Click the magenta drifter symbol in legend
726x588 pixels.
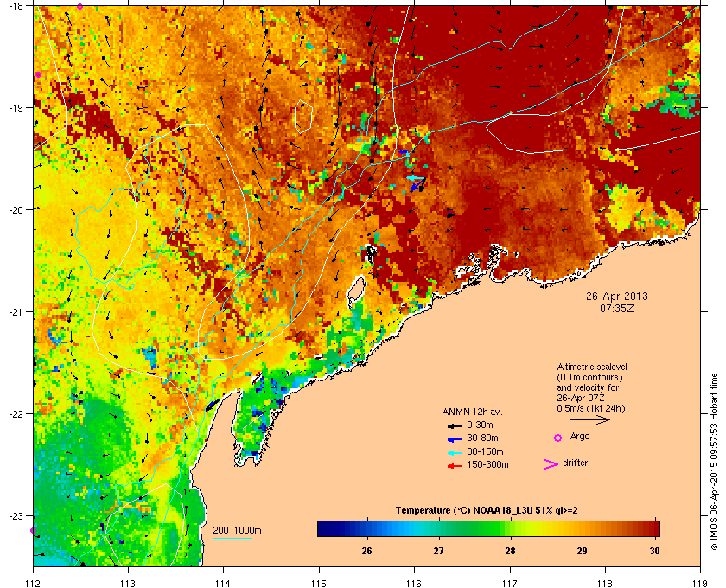[x=551, y=464]
